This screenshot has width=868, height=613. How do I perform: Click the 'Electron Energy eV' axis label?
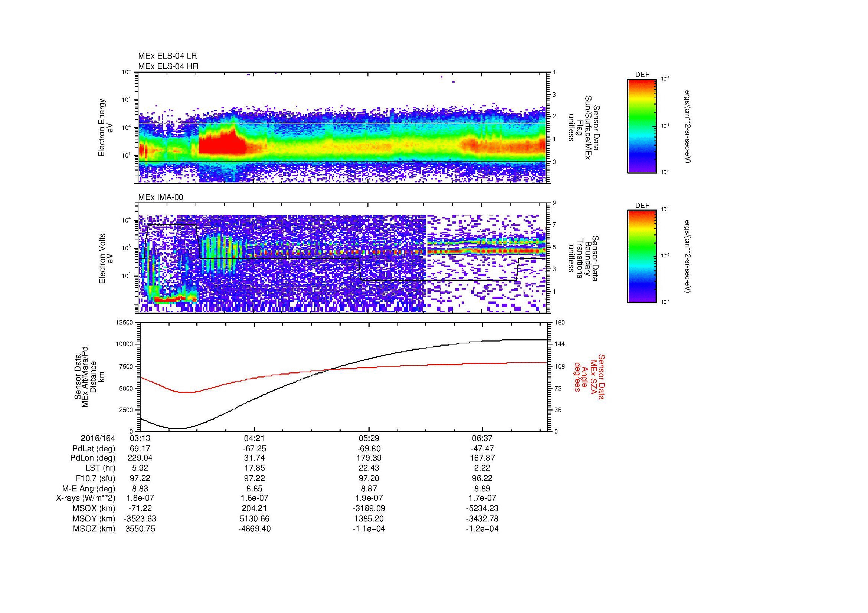pos(105,128)
